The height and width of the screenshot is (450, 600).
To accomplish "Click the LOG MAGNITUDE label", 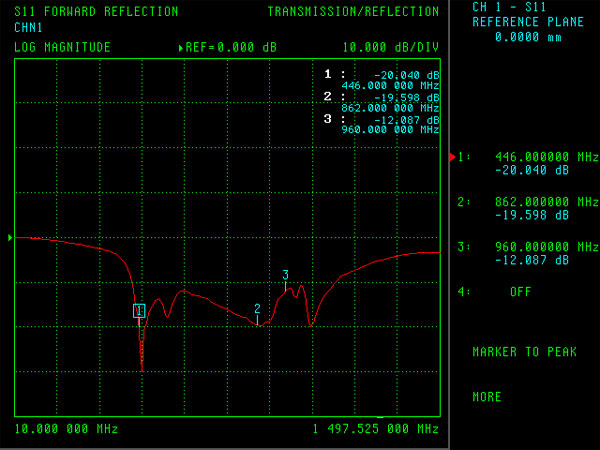I will (62, 47).
